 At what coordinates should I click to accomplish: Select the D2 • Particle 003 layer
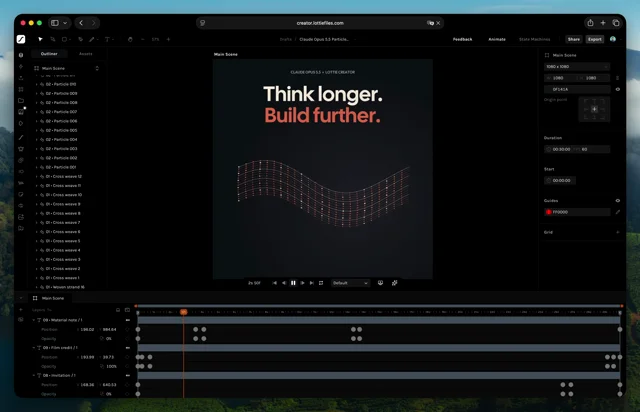coord(61,149)
